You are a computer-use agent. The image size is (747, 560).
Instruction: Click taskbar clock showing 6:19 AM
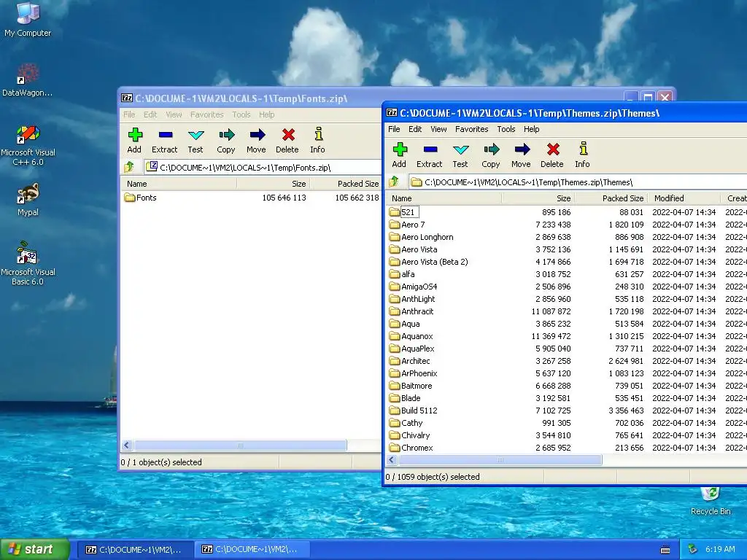click(720, 550)
